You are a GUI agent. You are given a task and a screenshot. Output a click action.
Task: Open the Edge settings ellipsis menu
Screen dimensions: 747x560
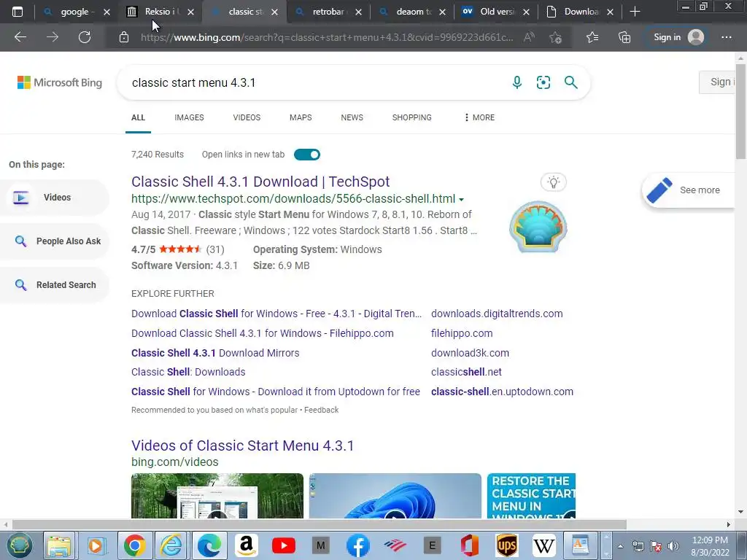click(727, 37)
